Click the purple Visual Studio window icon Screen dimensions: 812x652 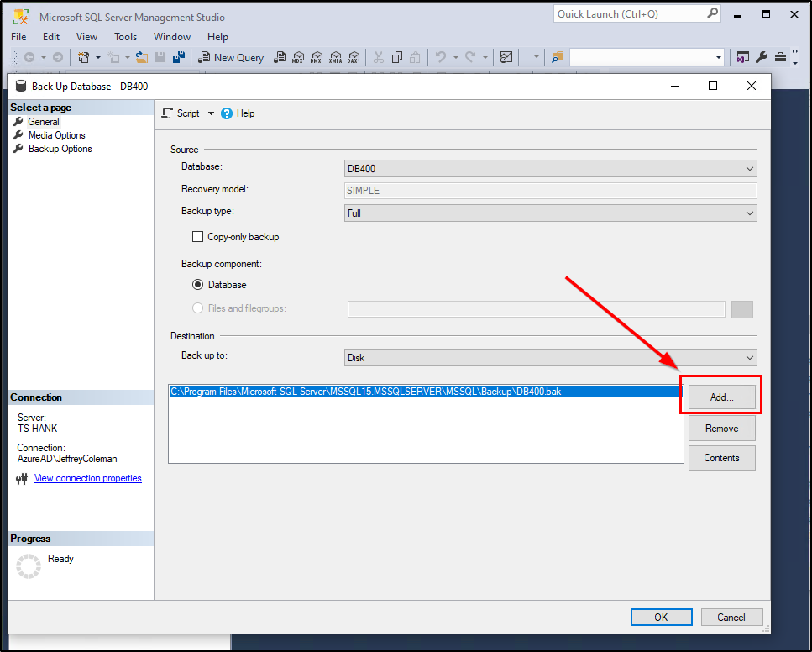point(742,57)
